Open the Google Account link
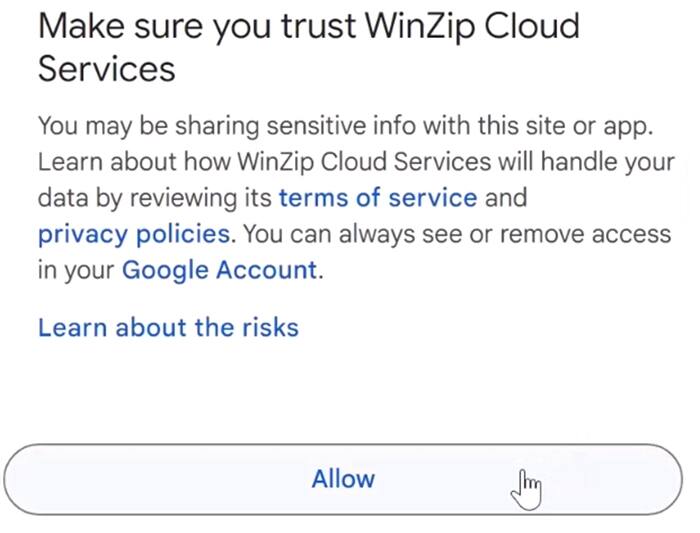Image resolution: width=700 pixels, height=533 pixels. (x=219, y=270)
